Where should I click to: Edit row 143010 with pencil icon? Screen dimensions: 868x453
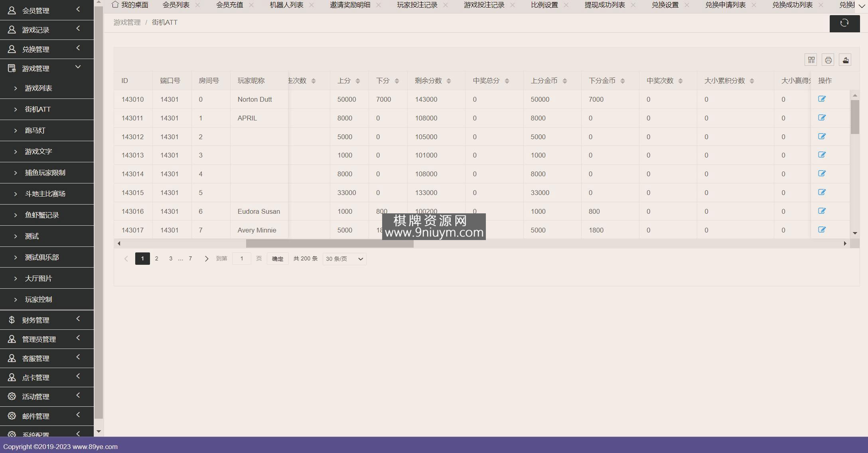click(x=822, y=99)
